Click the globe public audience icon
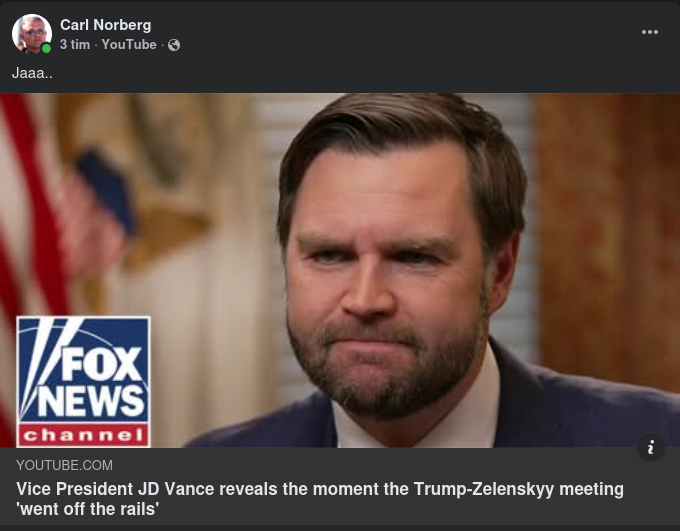Screen dimensions: 680x531 (174, 45)
